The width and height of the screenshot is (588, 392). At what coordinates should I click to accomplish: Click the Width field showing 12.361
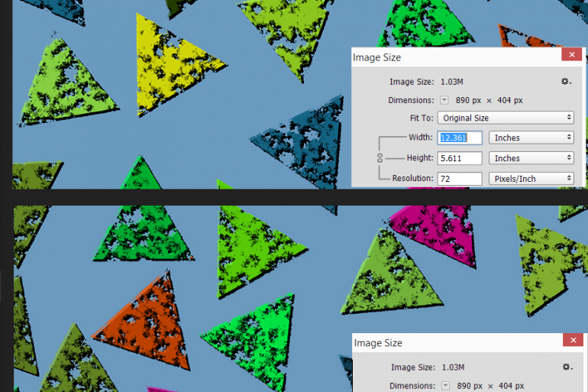[x=460, y=138]
